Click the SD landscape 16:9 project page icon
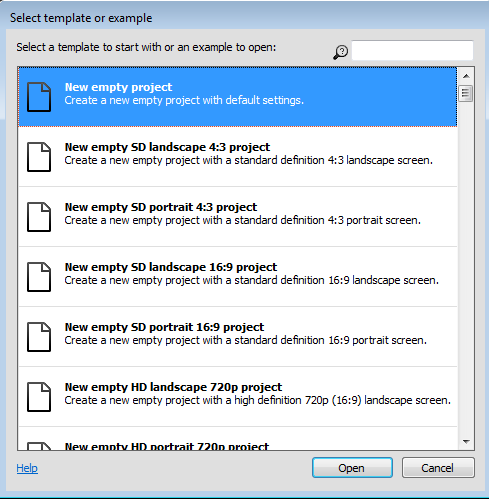 tap(39, 277)
